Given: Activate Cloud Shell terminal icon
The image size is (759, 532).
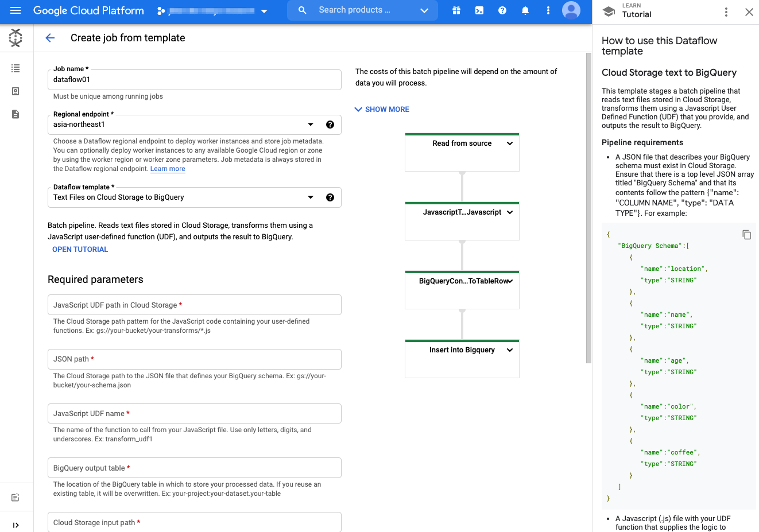Looking at the screenshot, I should (479, 10).
